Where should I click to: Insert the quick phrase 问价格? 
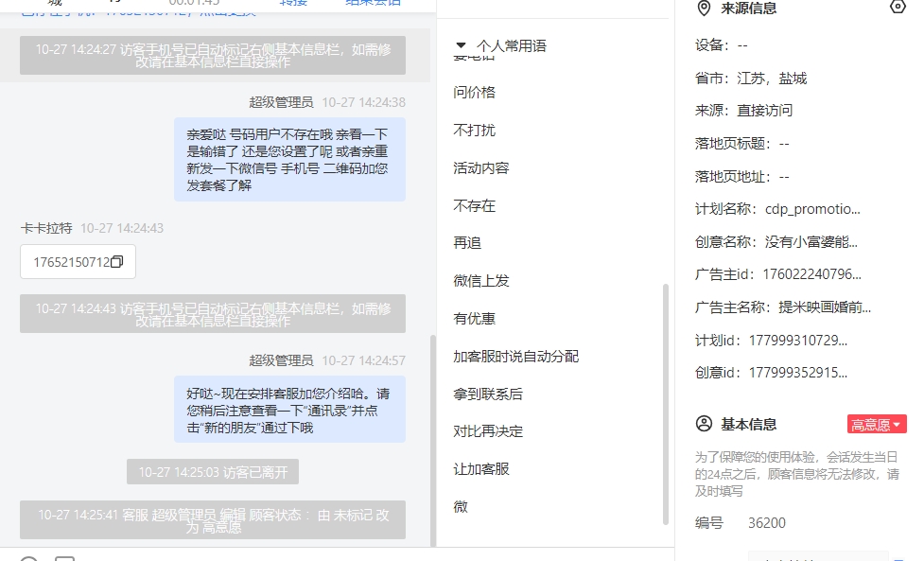click(x=475, y=93)
